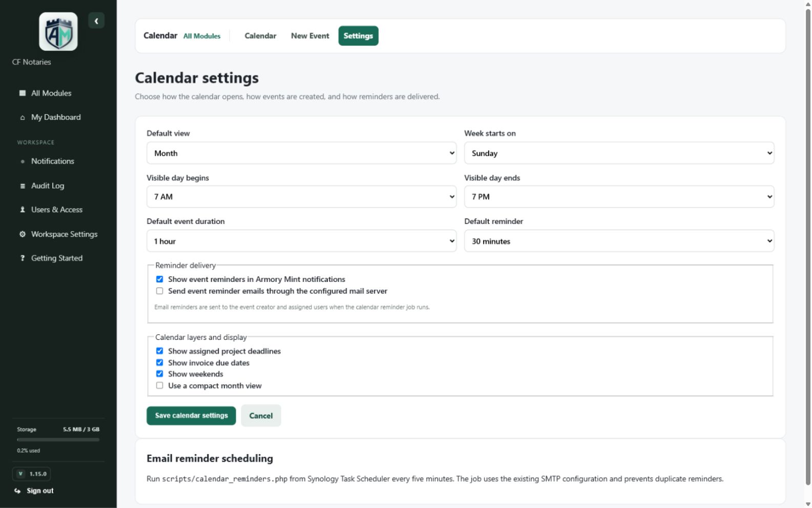Click the 'Email reminder scheduling' heading

[210, 459]
